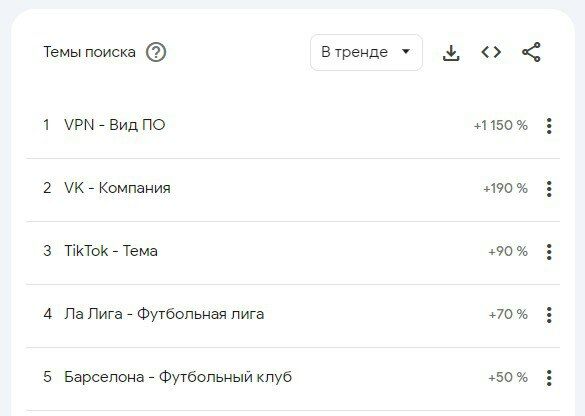Click the +190 % growth value
This screenshot has width=585, height=416.
pos(506,188)
